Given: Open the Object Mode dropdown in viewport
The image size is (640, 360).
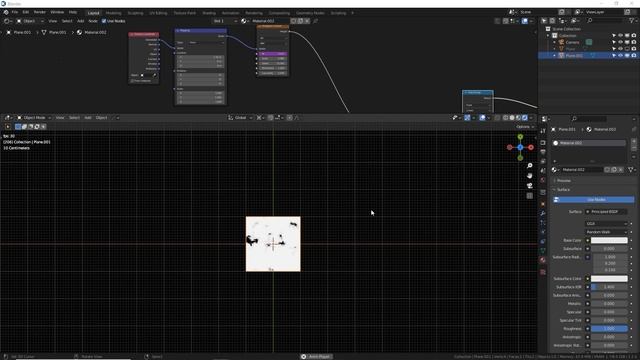Looking at the screenshot, I should pos(33,118).
